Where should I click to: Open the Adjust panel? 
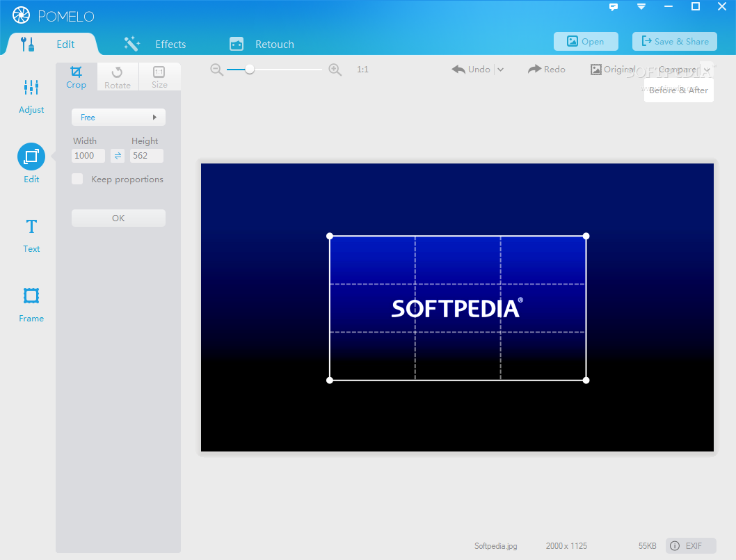point(31,96)
